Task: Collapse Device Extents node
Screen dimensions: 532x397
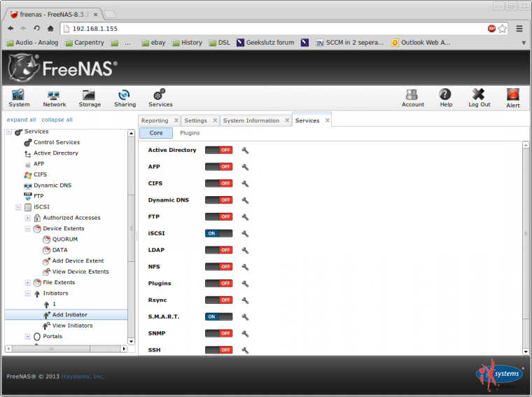Action: pos(28,229)
